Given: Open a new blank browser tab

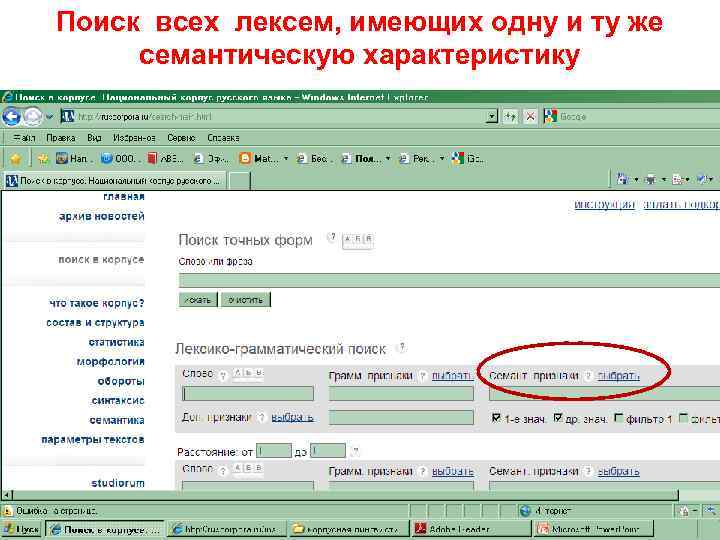Looking at the screenshot, I should click(x=239, y=181).
